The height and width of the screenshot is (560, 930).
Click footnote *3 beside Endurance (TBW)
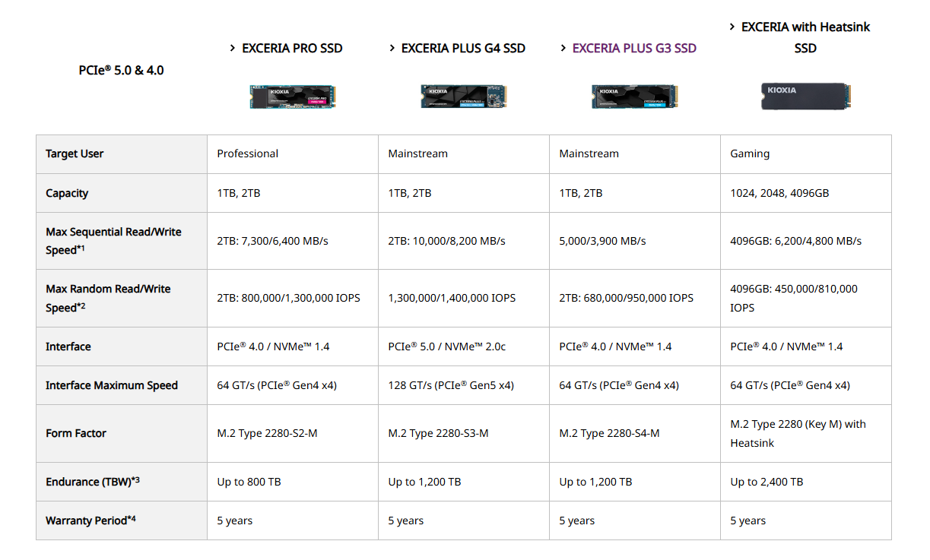coord(135,480)
